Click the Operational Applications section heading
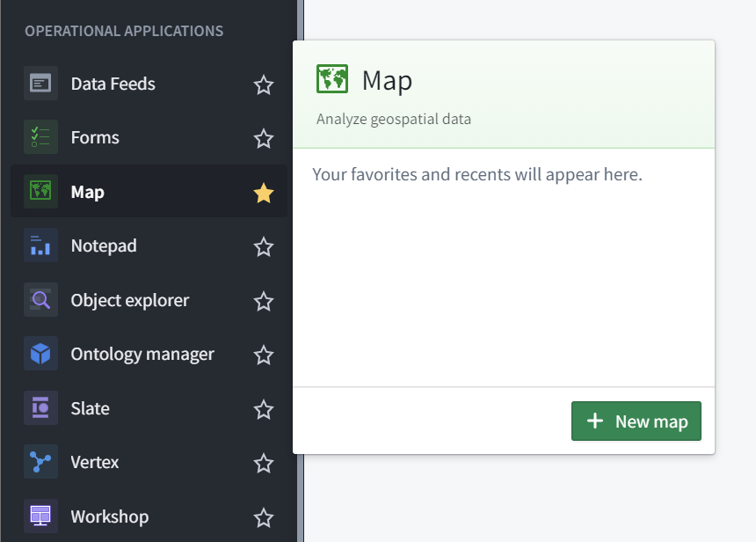Screen dimensions: 756x542 pos(124,31)
